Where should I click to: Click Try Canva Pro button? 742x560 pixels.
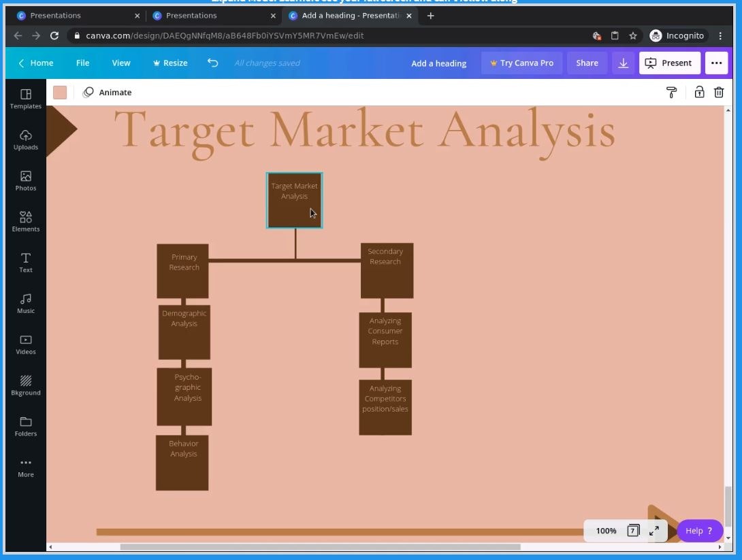coord(521,63)
